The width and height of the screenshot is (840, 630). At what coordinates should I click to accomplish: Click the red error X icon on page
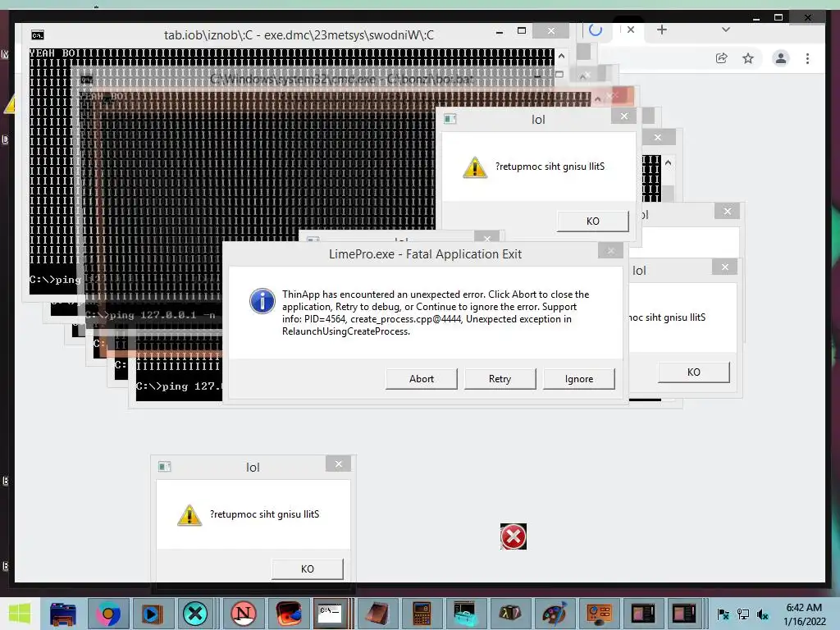point(514,536)
